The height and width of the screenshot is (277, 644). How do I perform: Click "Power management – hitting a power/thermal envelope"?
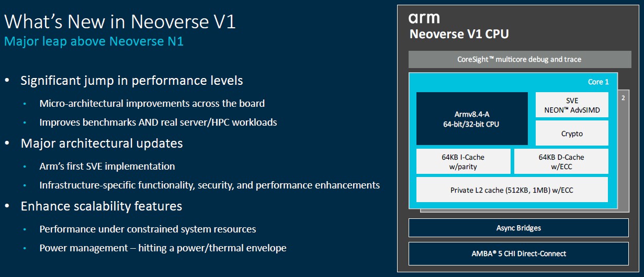tap(163, 248)
